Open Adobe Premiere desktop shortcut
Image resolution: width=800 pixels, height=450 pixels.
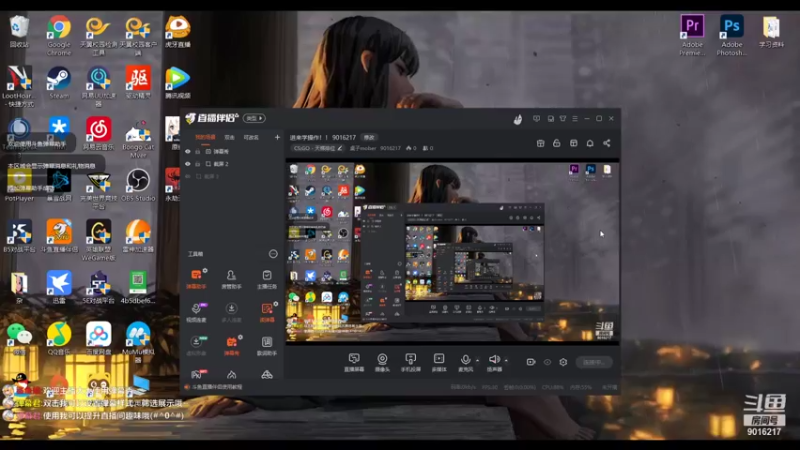[692, 35]
